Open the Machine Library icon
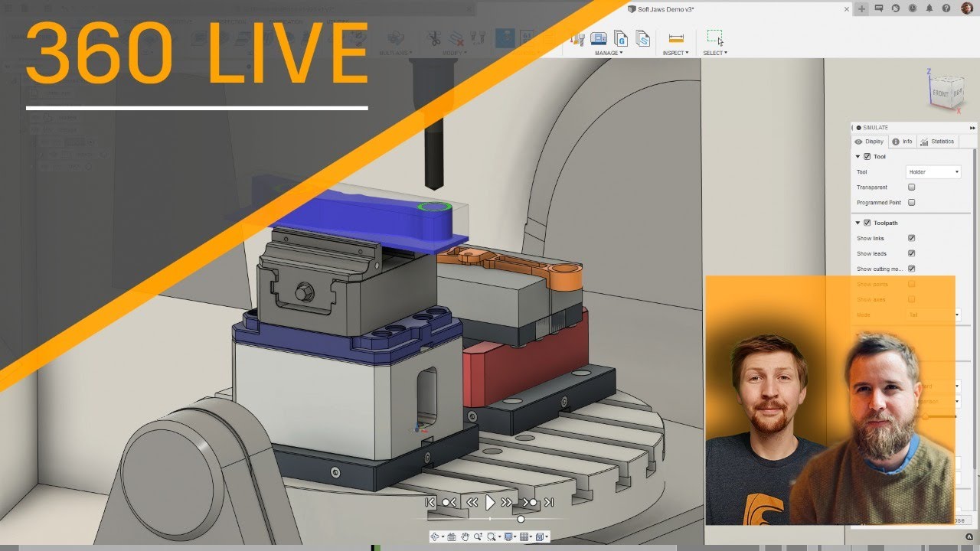Screen dimensions: 980x551 coord(599,38)
